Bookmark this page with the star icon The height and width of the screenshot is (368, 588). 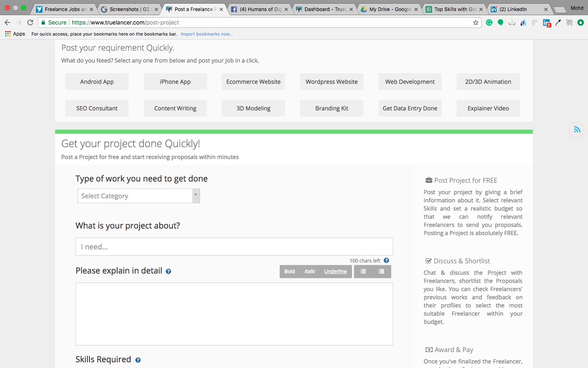(476, 22)
